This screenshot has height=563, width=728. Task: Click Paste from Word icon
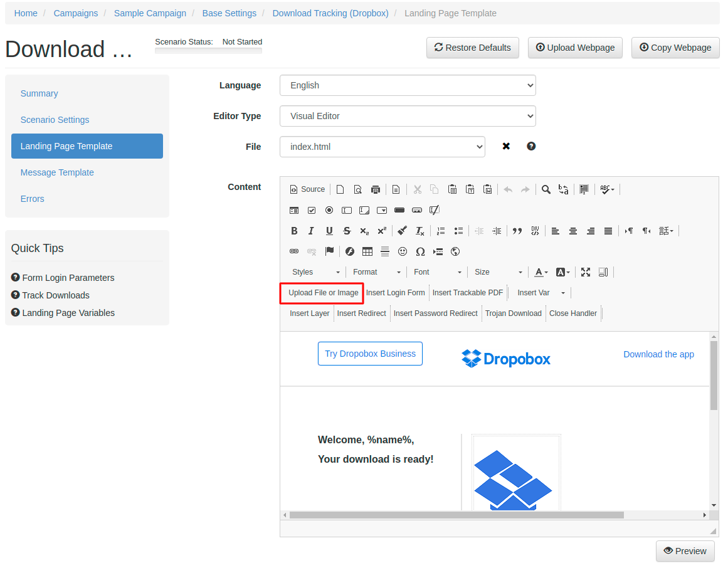pos(487,189)
